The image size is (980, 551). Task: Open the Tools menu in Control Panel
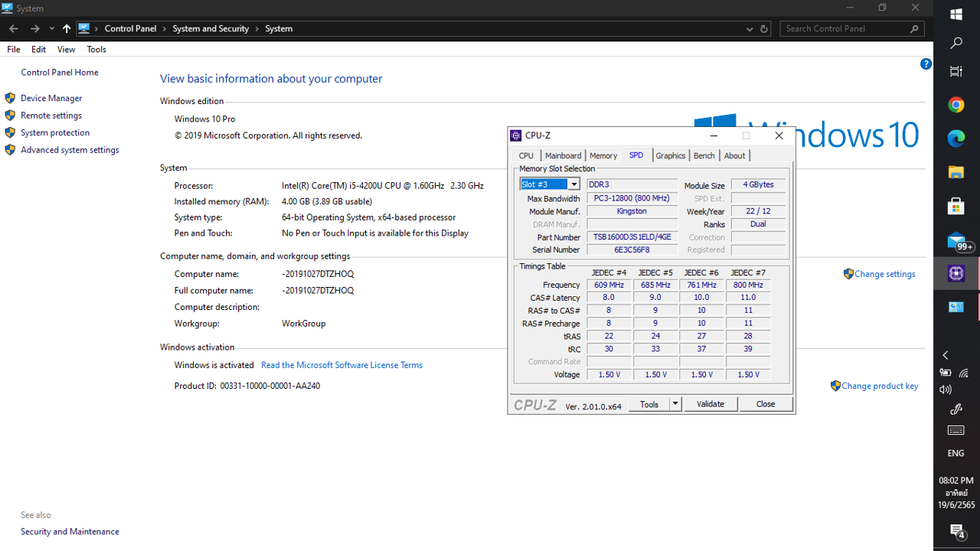[x=96, y=49]
